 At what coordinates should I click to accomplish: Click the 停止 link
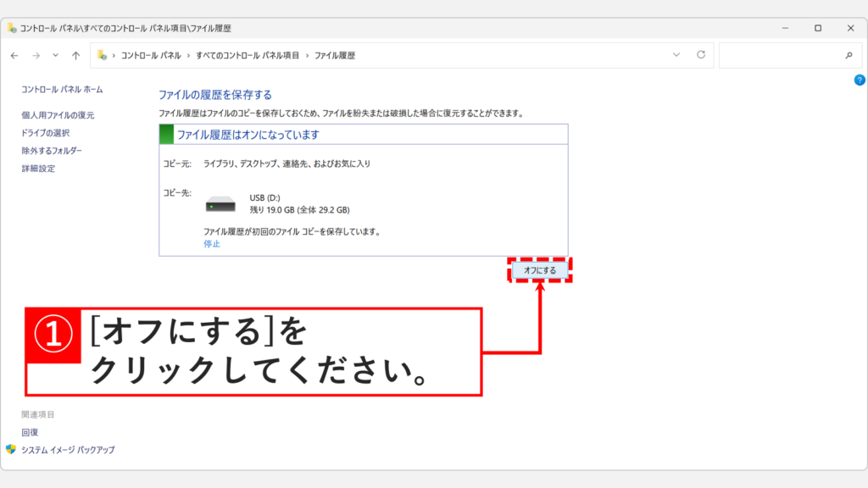pyautogui.click(x=211, y=243)
